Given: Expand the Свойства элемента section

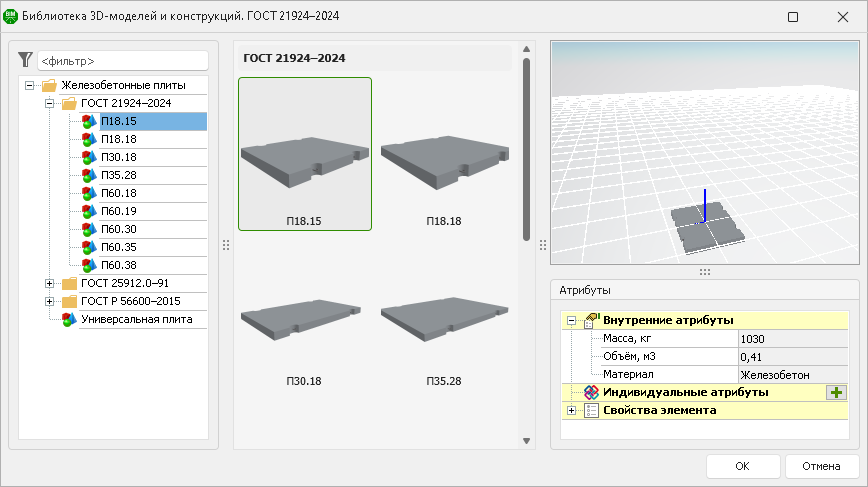Looking at the screenshot, I should click(x=572, y=410).
